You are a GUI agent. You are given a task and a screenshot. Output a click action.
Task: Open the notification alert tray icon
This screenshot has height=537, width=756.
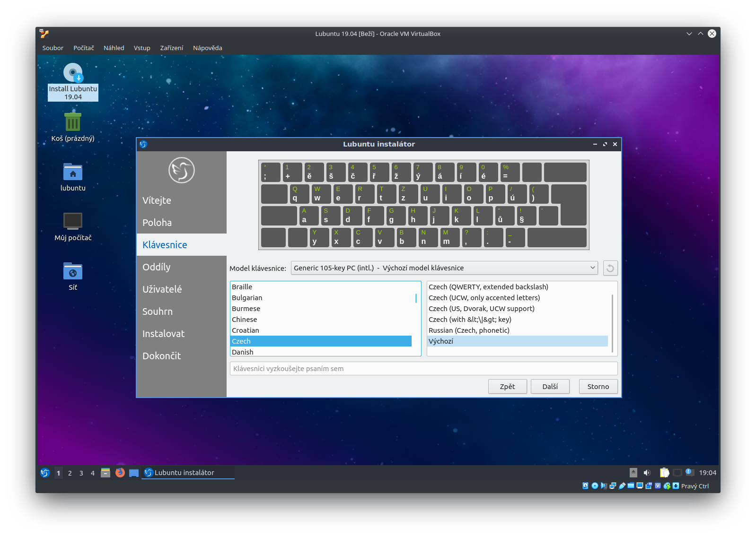pyautogui.click(x=690, y=473)
